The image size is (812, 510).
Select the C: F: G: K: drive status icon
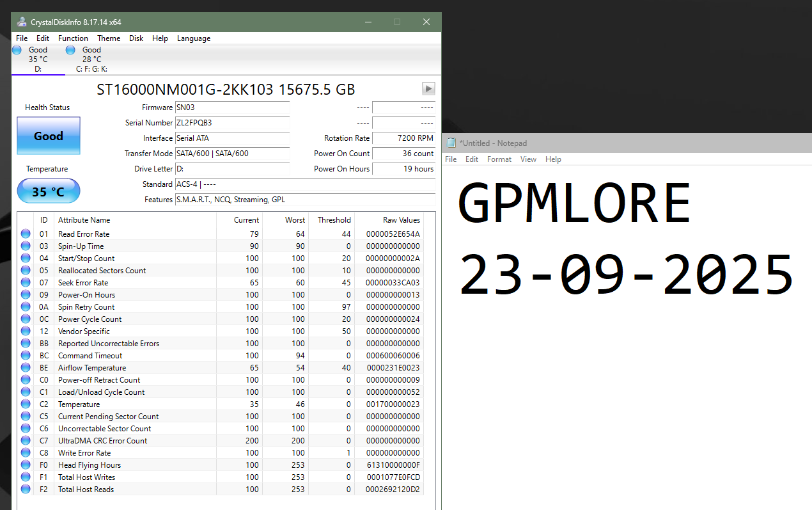tap(70, 50)
